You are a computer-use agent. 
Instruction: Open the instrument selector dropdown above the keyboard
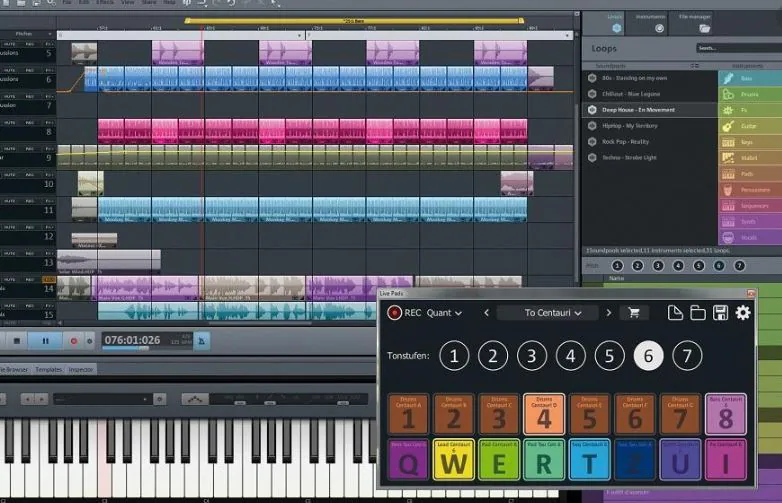[x=102, y=399]
